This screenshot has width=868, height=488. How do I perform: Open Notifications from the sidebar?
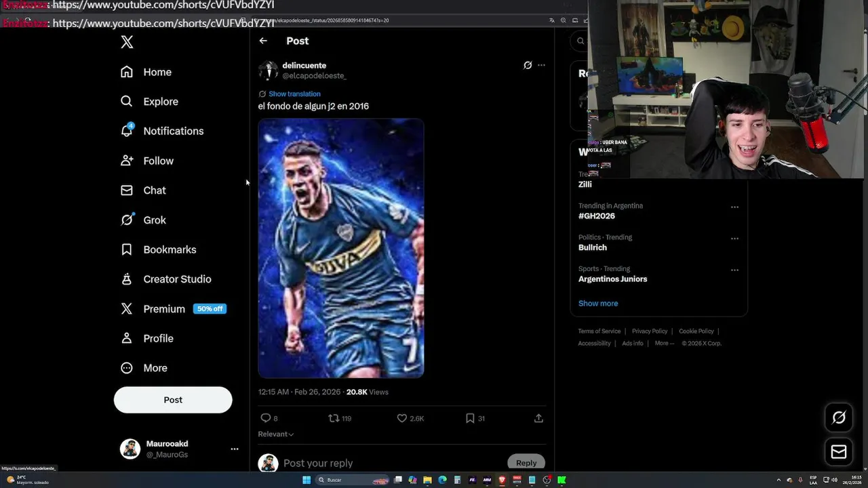click(162, 131)
